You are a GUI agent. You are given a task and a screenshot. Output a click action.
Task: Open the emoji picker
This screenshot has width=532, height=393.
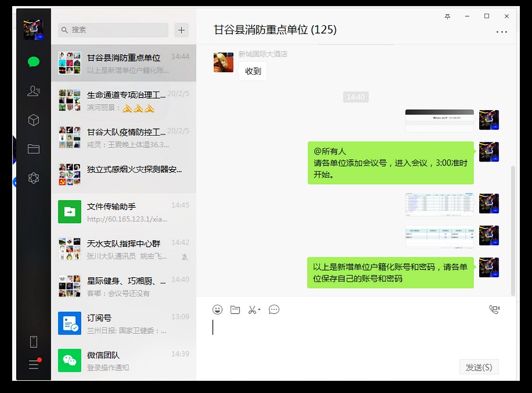pos(217,310)
